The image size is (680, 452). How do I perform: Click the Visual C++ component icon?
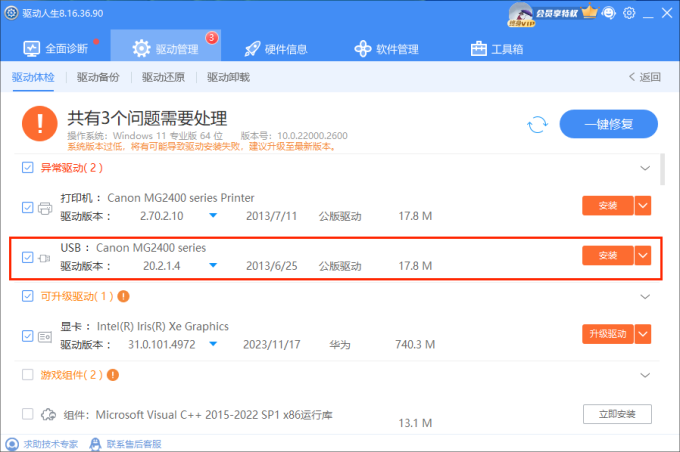[x=48, y=415]
